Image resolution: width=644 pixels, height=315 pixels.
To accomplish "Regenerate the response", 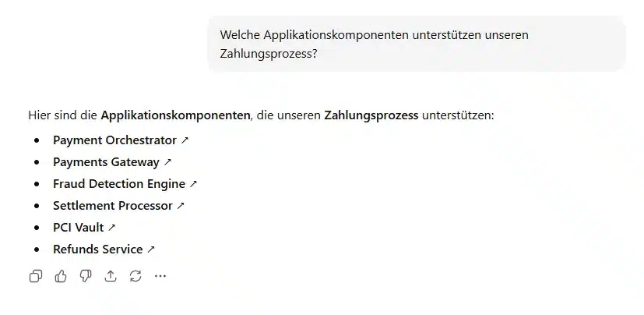I will point(135,276).
